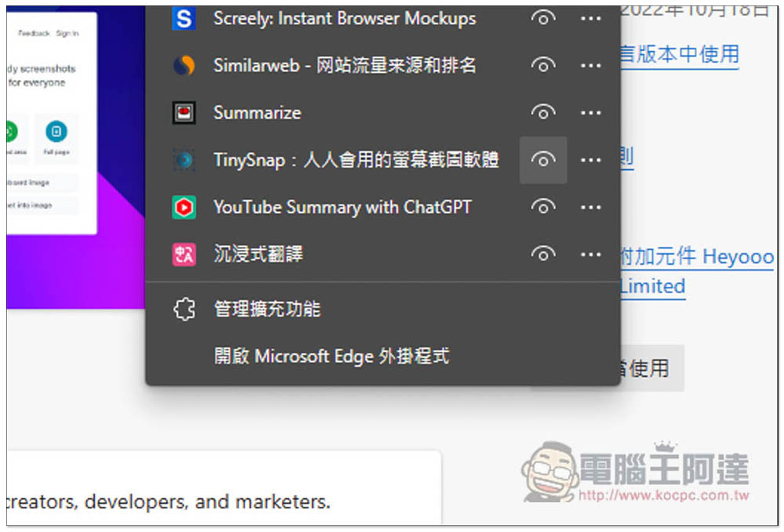This screenshot has width=784, height=532.
Task: Click the Sign In text in the preview
Action: point(67,34)
